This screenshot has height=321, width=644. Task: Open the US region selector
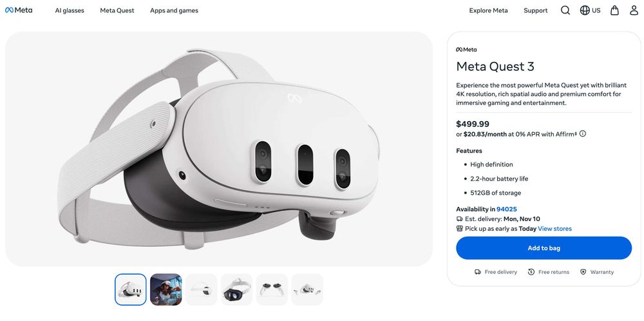(x=590, y=10)
